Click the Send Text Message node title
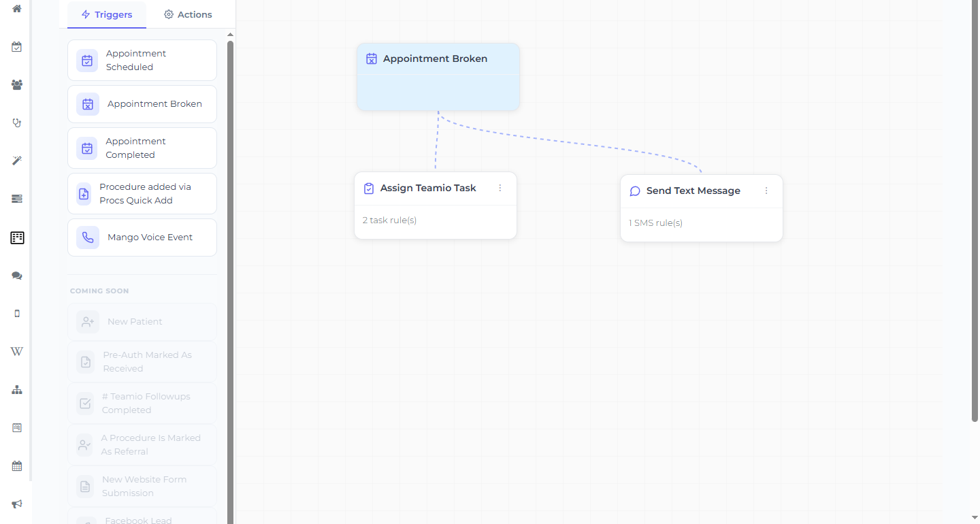Screen dimensions: 980x524 [x=693, y=191]
